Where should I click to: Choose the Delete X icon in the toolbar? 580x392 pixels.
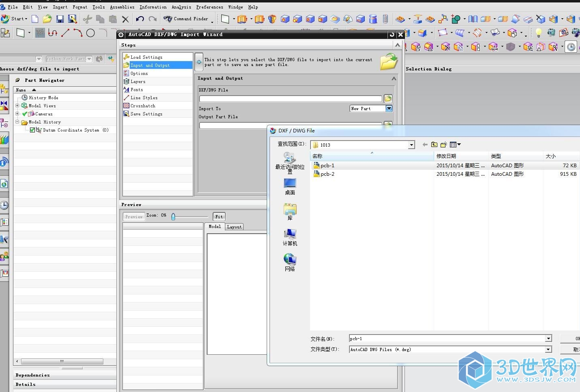tap(125, 19)
